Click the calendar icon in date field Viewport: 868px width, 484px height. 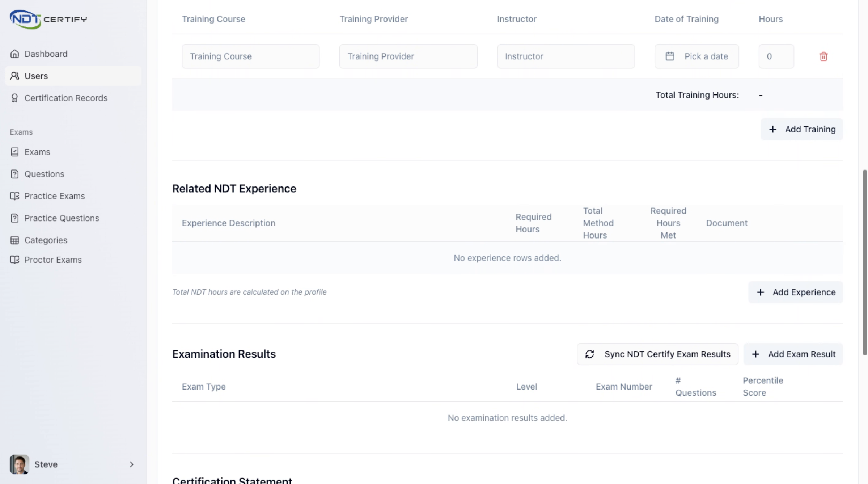(x=670, y=56)
